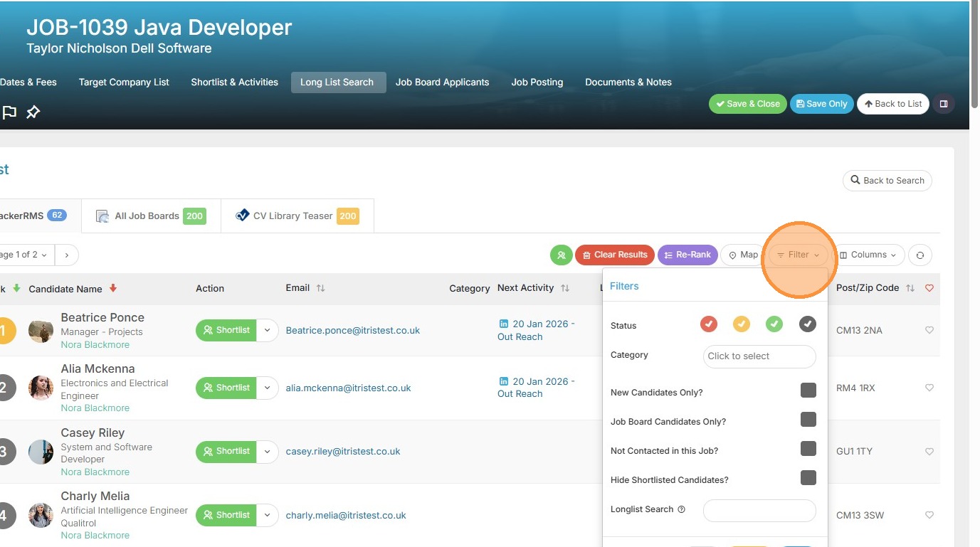
Task: Click the LinkedIn icon in Alia Mckenna's row
Action: (504, 381)
